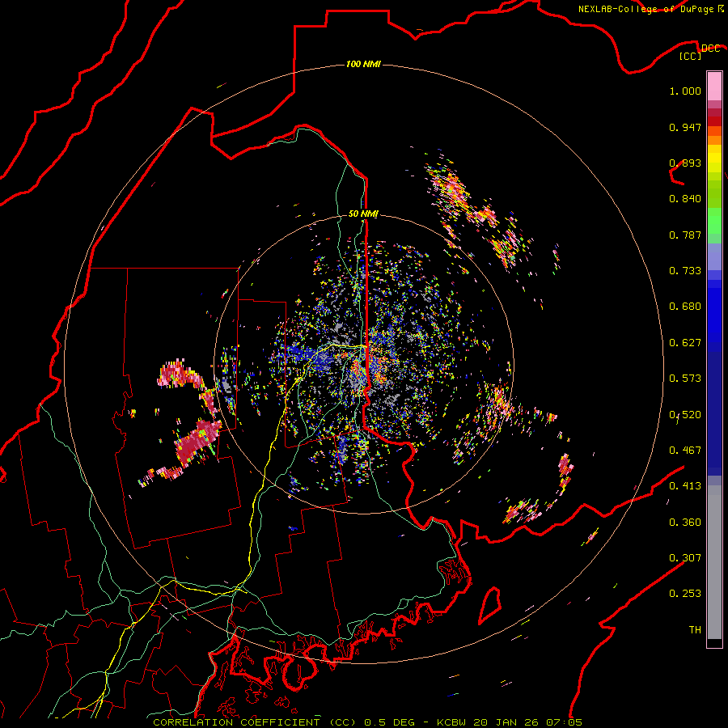
Task: Click the 0.627 legend value
Action: (685, 343)
